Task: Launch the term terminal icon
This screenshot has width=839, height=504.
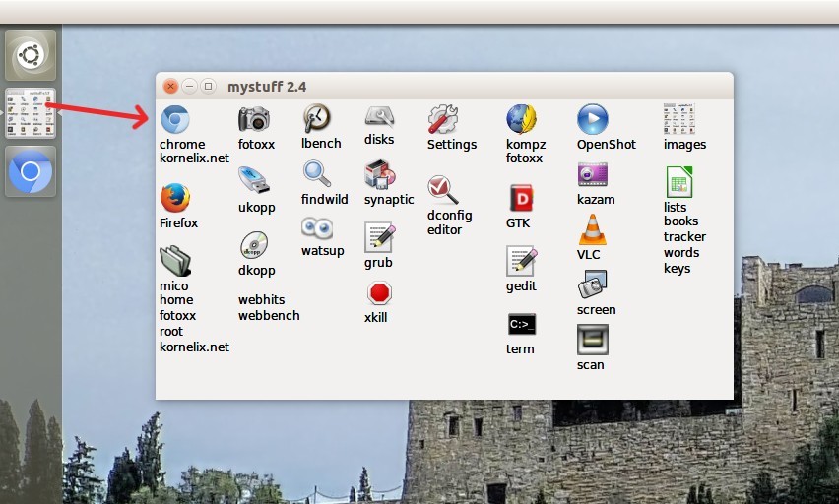Action: coord(521,324)
